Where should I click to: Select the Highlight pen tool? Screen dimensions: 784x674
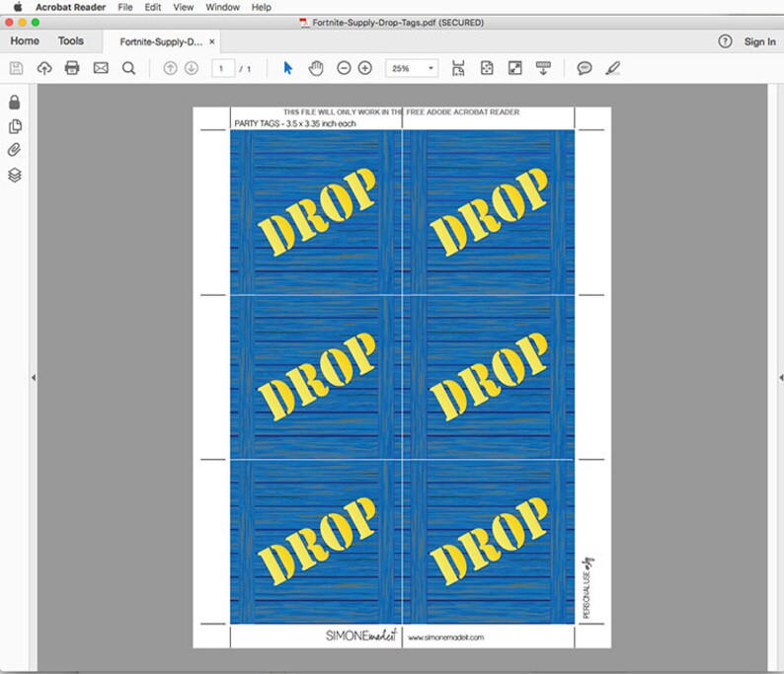612,68
